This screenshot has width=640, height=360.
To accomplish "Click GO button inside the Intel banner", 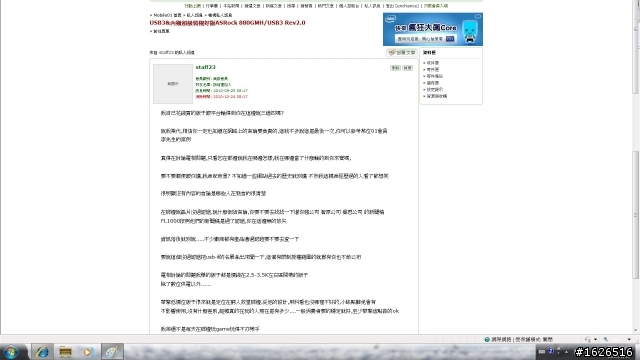I will pos(450,39).
